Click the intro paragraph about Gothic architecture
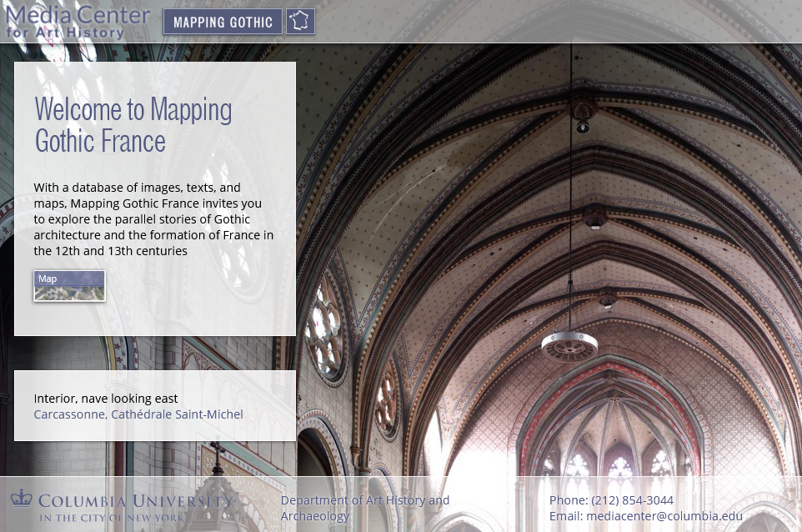This screenshot has width=802, height=532. pyautogui.click(x=153, y=218)
